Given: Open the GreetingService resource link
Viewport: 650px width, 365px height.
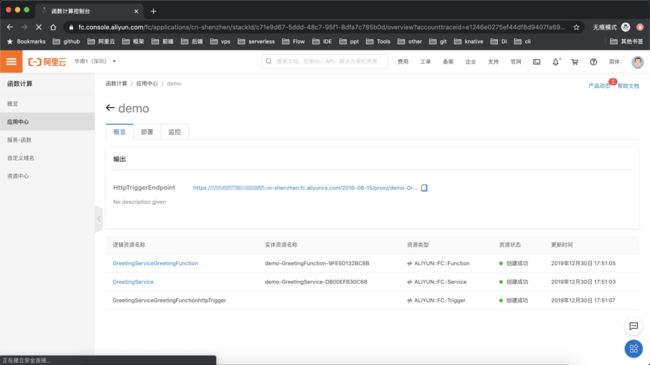Looking at the screenshot, I should pos(133,282).
